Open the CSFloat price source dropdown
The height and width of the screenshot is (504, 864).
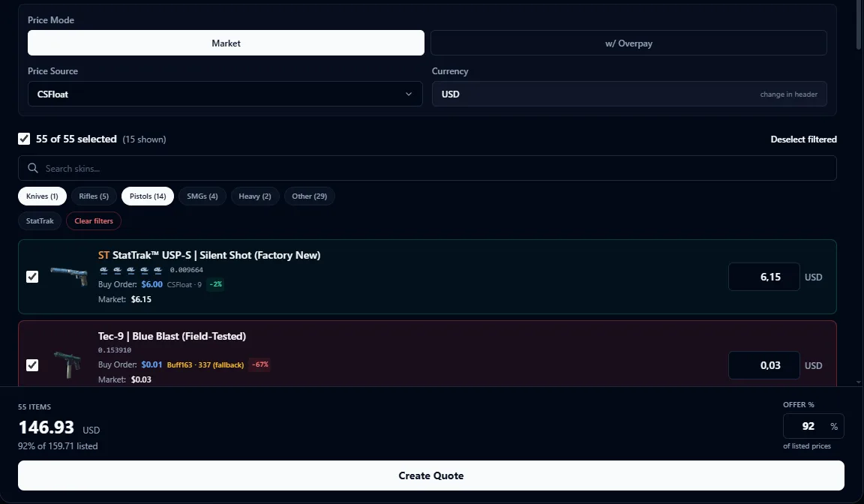225,94
